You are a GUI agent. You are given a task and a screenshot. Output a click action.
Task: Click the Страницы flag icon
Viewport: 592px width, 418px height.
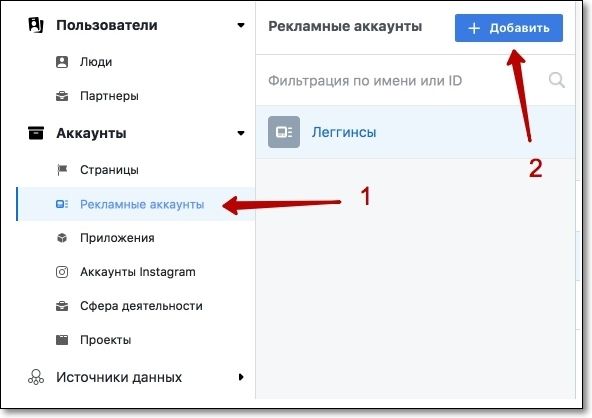coord(62,170)
